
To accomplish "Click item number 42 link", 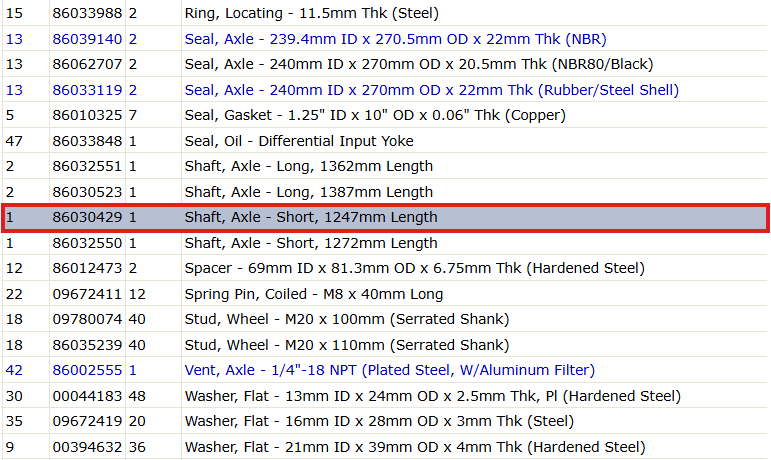I will click(14, 370).
